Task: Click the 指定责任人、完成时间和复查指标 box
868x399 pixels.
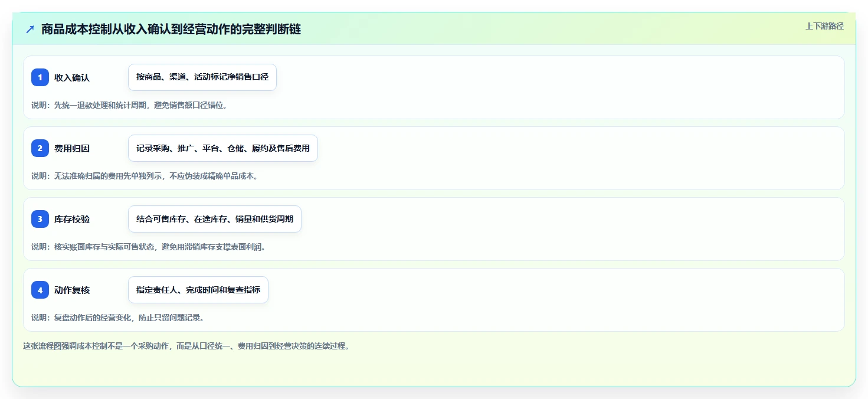Action: 198,290
